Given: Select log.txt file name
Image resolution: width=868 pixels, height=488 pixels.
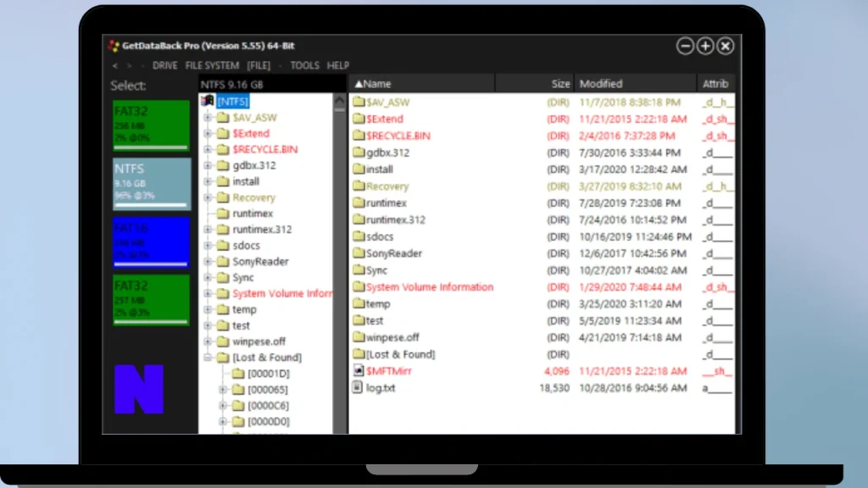Looking at the screenshot, I should pyautogui.click(x=381, y=388).
